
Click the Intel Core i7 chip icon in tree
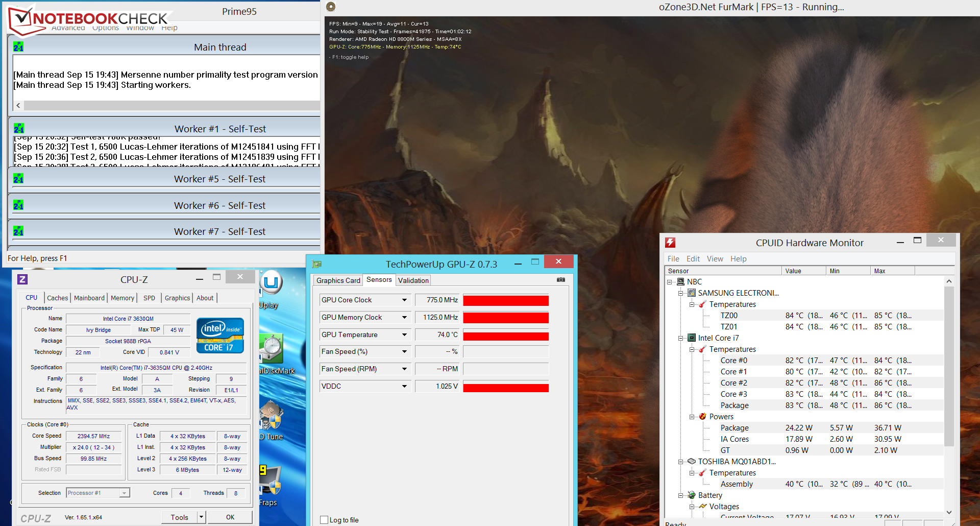pyautogui.click(x=692, y=338)
